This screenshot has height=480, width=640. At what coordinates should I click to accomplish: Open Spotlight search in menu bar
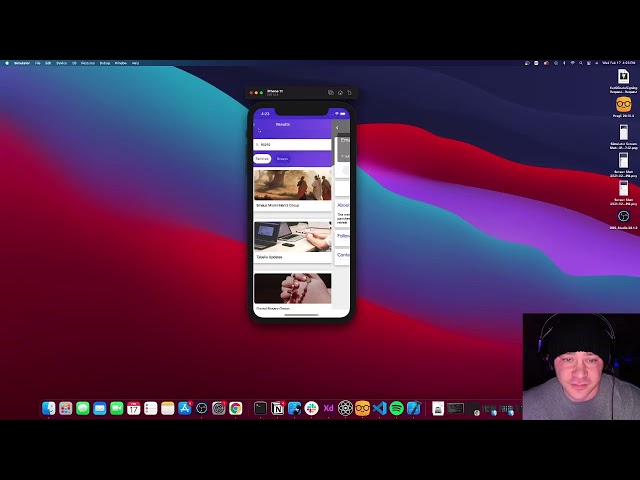click(x=580, y=63)
